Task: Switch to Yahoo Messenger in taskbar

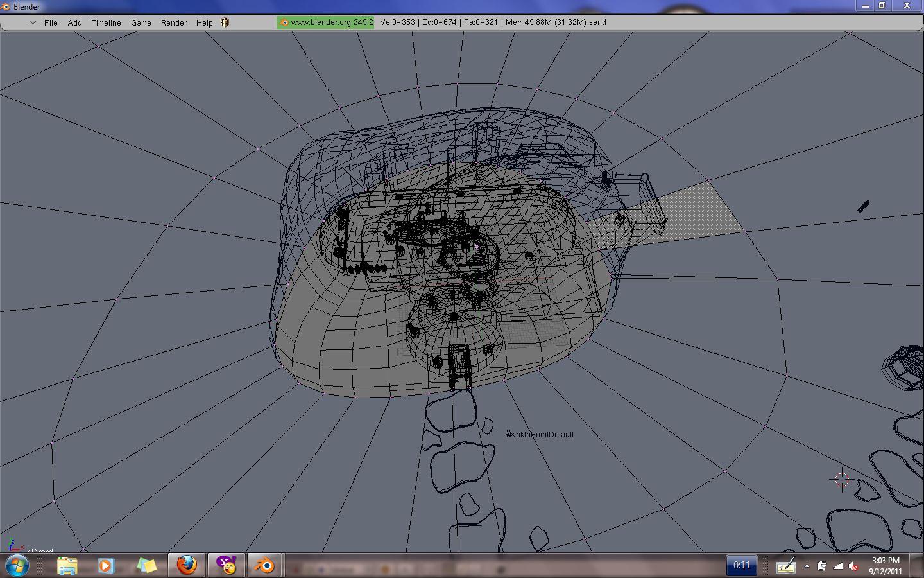Action: pyautogui.click(x=226, y=565)
